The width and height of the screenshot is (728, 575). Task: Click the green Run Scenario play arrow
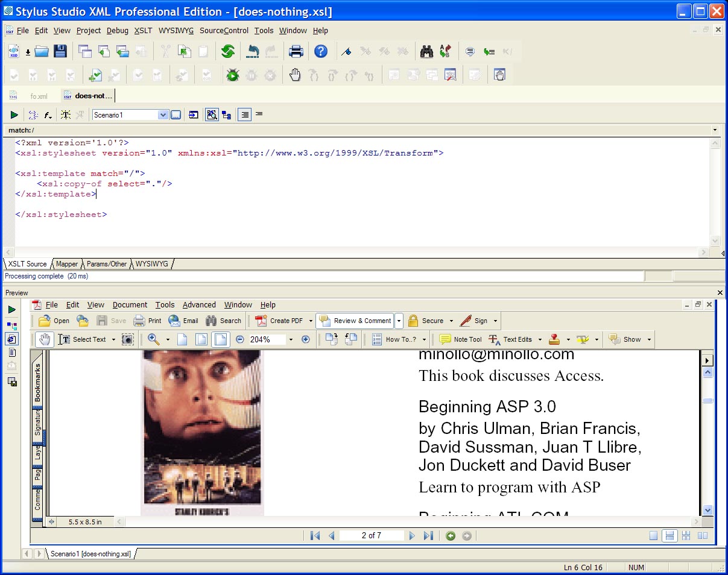pos(14,115)
